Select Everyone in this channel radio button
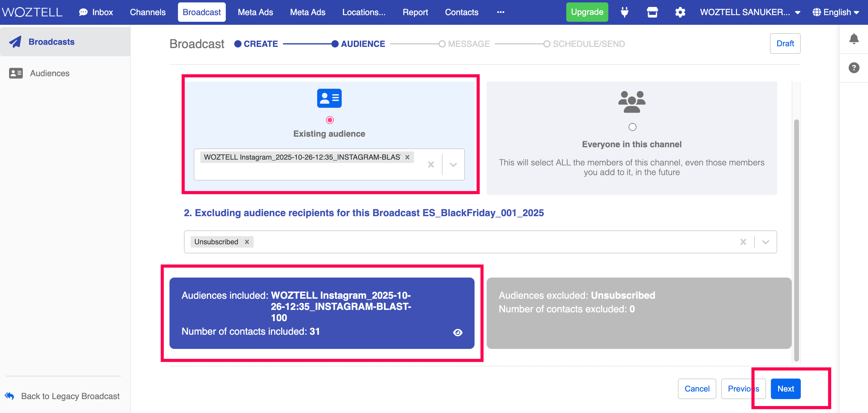Screen dimensions: 868x413 (x=632, y=127)
